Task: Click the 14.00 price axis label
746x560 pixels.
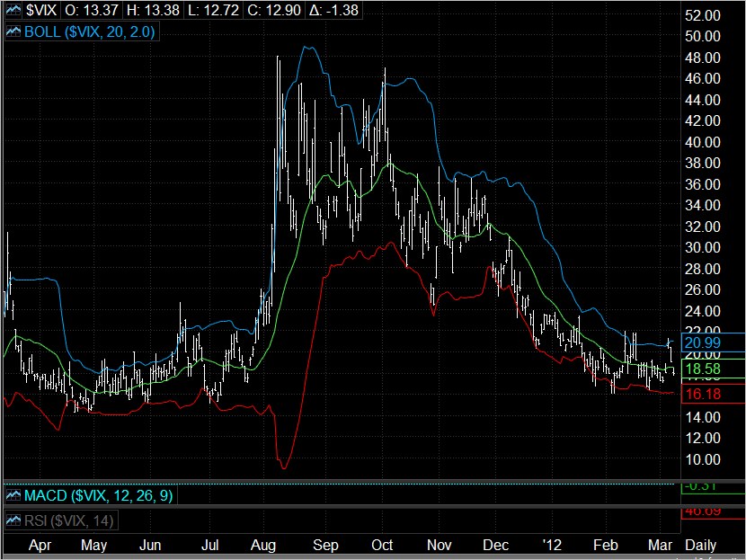Action: (702, 417)
